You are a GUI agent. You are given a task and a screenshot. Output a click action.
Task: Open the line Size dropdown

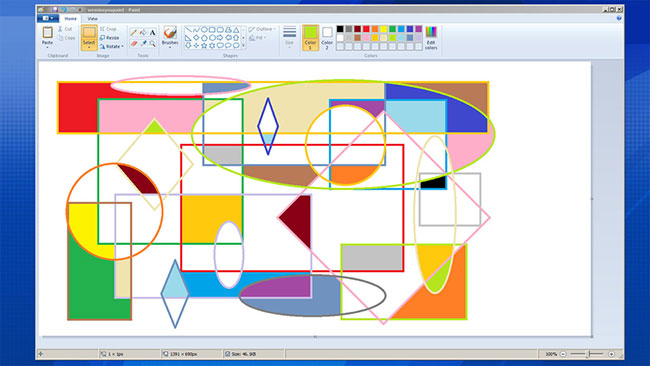[x=289, y=37]
